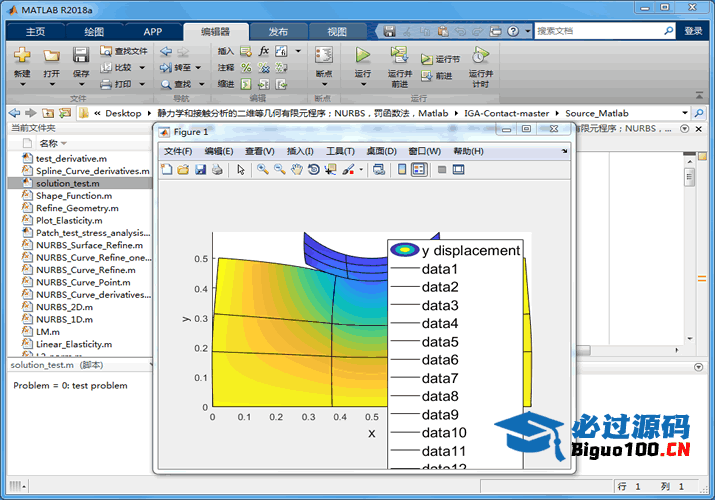Open 文件(F) menu in Figure 1
The image size is (715, 500).
[178, 151]
